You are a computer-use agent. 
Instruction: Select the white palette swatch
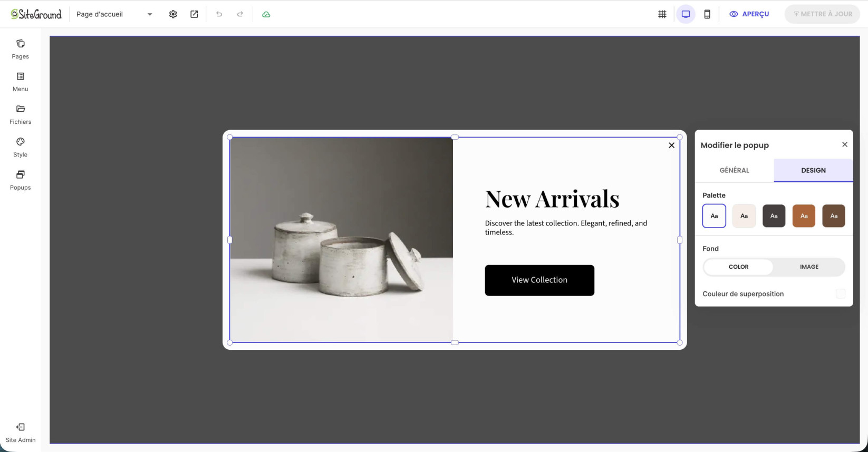click(x=714, y=216)
